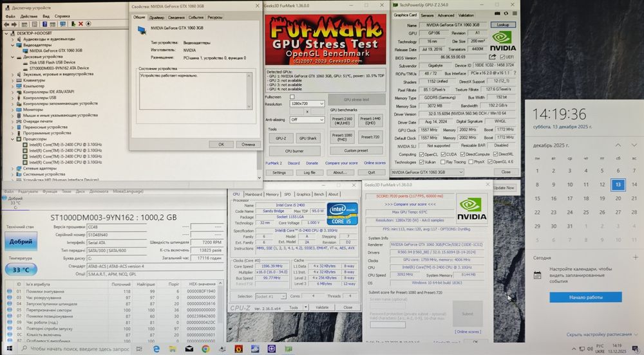Open the FurMark Anti-aliasing dropdown
The image size is (644, 355).
pos(307,120)
